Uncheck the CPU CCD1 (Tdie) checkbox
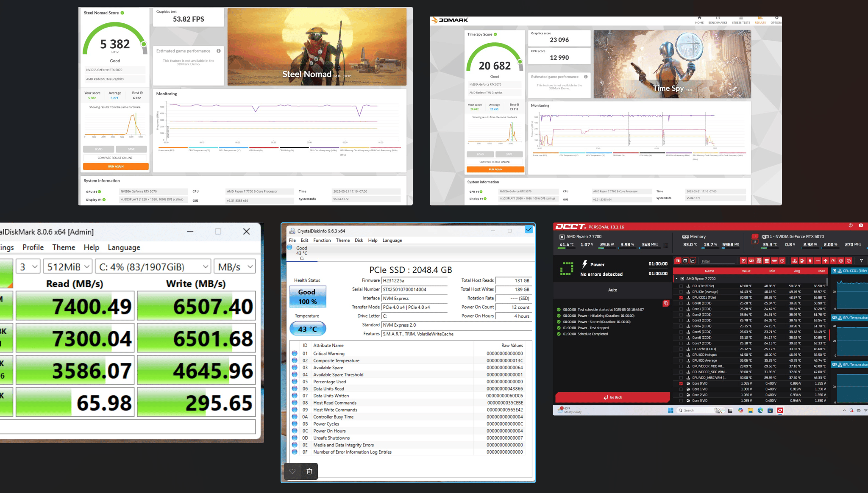Image resolution: width=868 pixels, height=493 pixels. click(681, 297)
